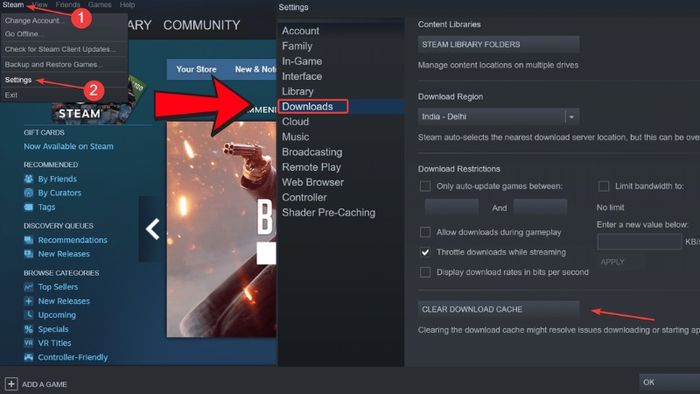The width and height of the screenshot is (700, 394).
Task: Click the Specials percent icon
Action: [x=29, y=329]
